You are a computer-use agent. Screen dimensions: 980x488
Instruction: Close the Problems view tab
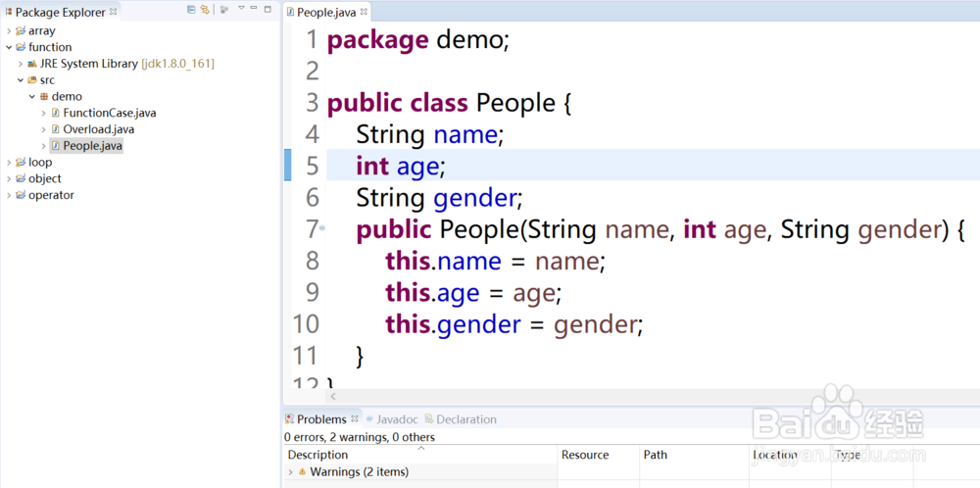(355, 418)
